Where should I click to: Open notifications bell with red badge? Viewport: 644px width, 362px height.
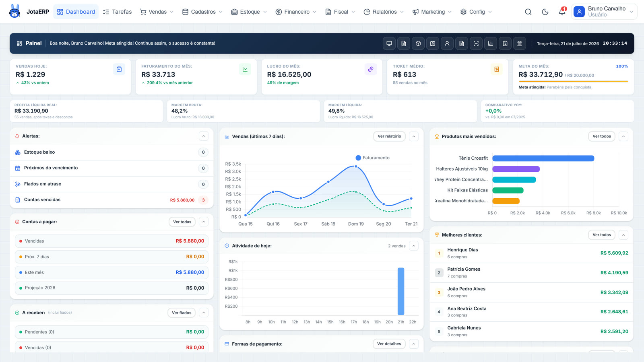(562, 12)
